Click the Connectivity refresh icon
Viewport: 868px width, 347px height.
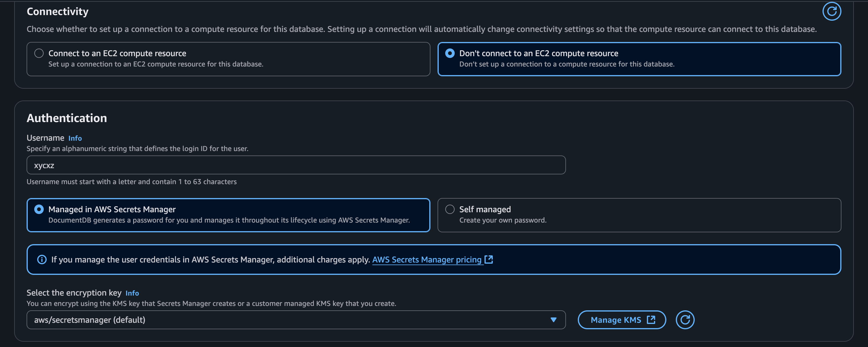[831, 12]
